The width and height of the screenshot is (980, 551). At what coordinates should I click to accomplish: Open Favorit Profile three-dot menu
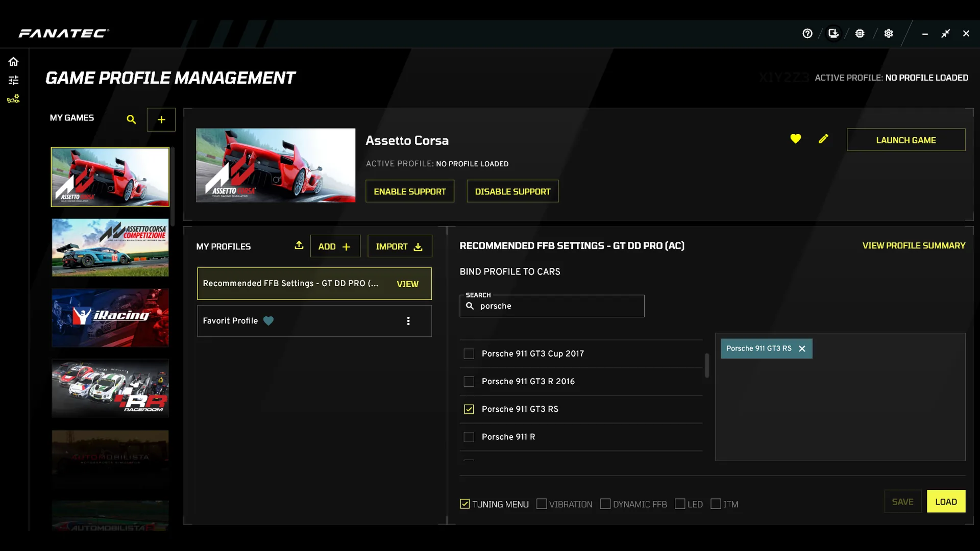(x=408, y=321)
